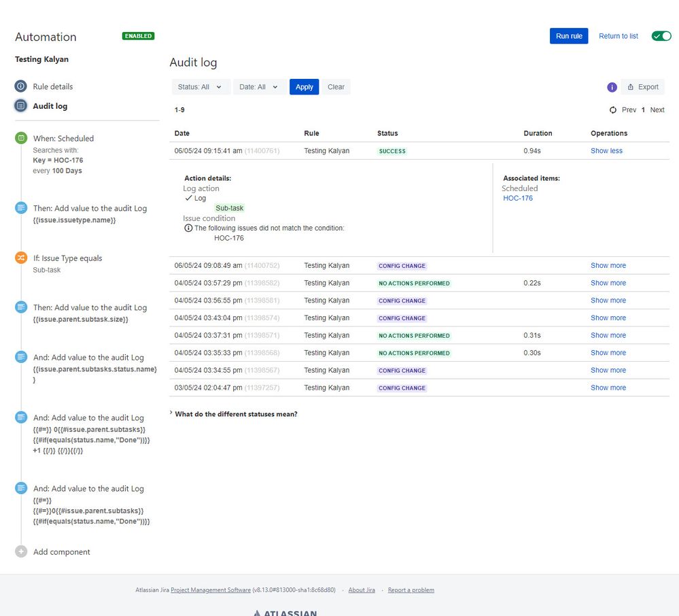Toggle the rule enabled switch off
This screenshot has height=616, width=679.
click(x=661, y=36)
